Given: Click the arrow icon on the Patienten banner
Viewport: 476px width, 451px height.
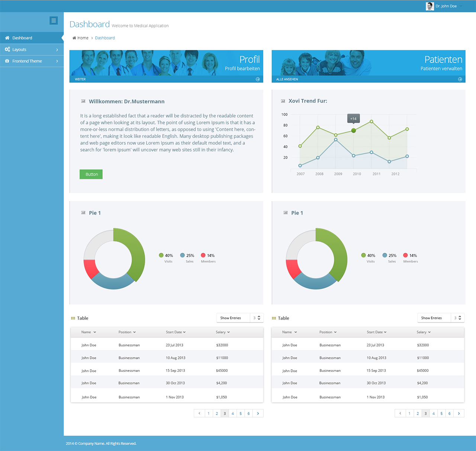Looking at the screenshot, I should [x=459, y=79].
